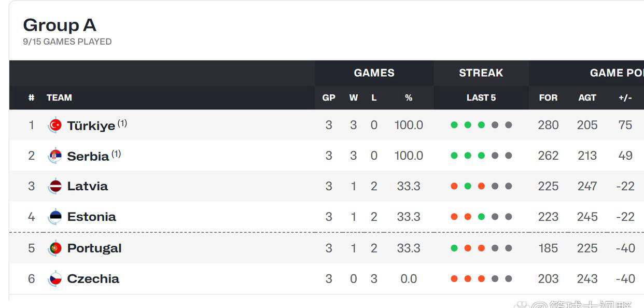Click the Estonia flag icon
This screenshot has height=308, width=644.
55,217
